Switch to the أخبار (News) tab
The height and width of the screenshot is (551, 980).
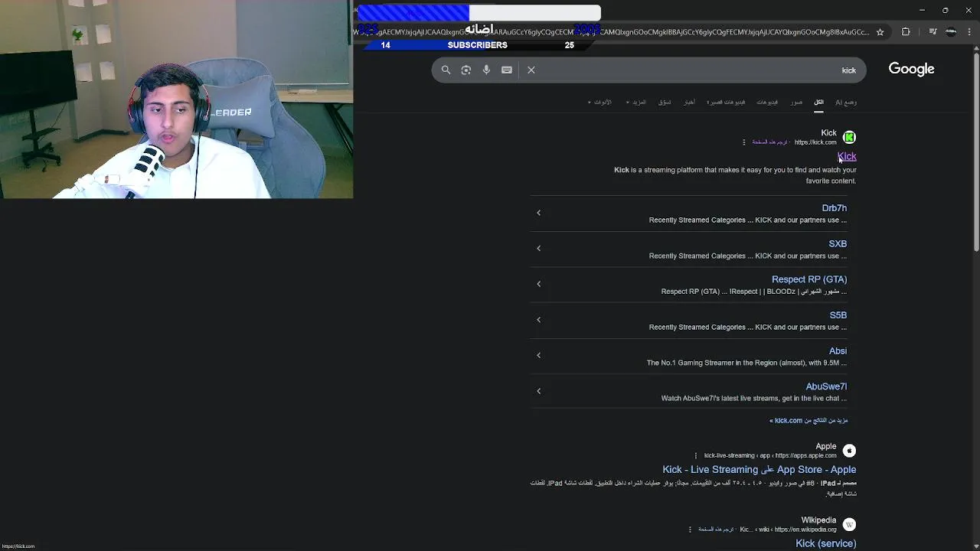[x=690, y=102]
